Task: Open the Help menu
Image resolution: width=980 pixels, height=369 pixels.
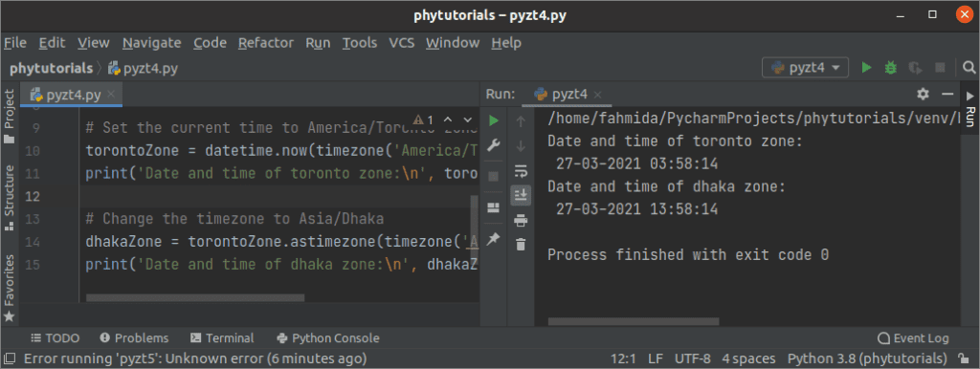Action: [x=506, y=42]
